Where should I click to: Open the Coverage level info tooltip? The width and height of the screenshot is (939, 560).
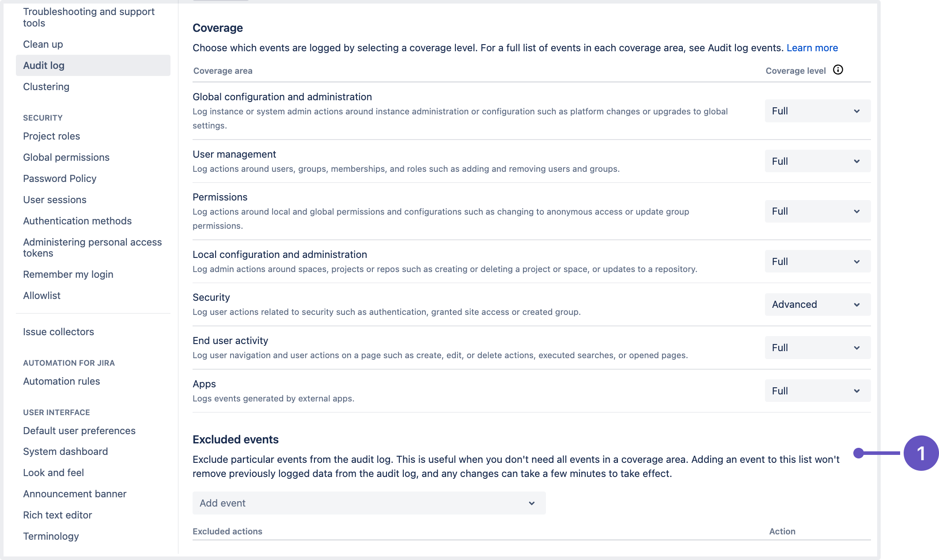click(838, 70)
